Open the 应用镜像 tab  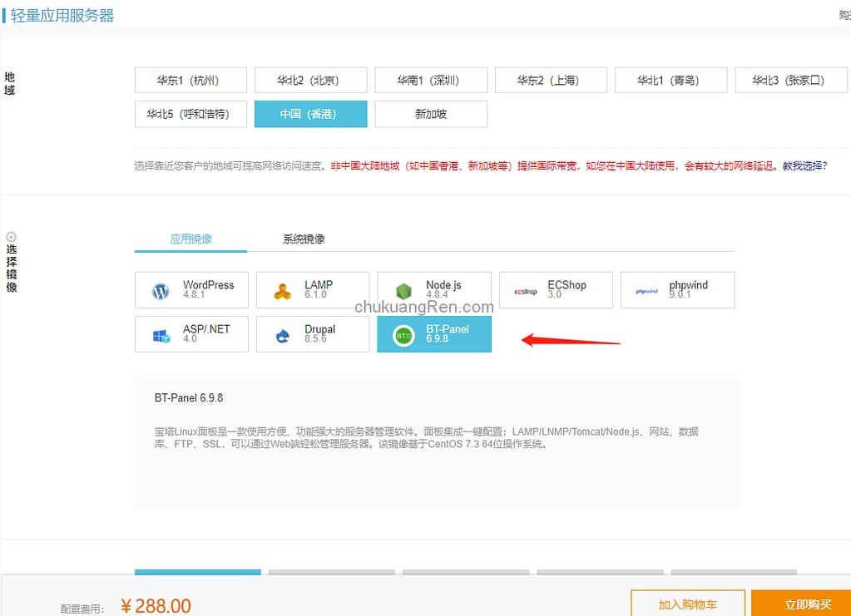point(190,239)
